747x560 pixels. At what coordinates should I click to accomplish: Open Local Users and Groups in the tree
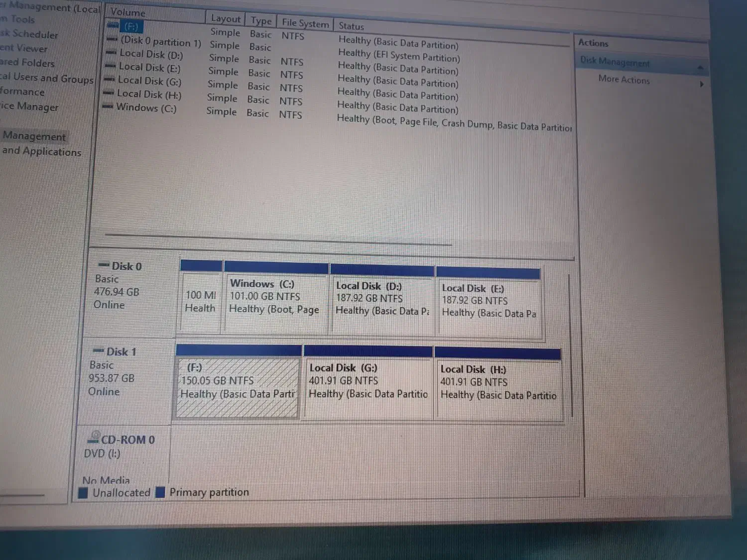click(47, 78)
